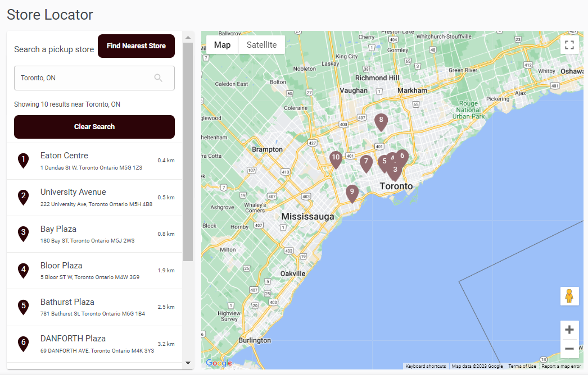Open the Keyboard shortcuts link

[x=426, y=366]
